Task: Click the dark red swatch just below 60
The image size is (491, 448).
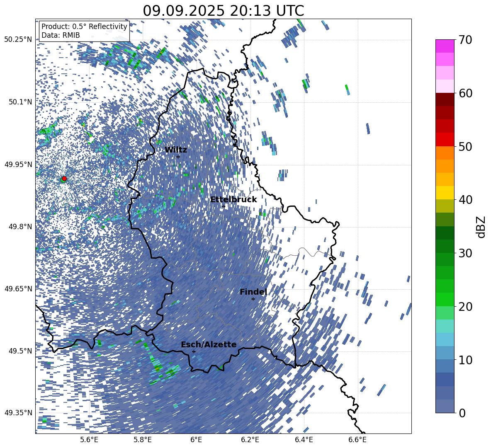Action: [445, 99]
